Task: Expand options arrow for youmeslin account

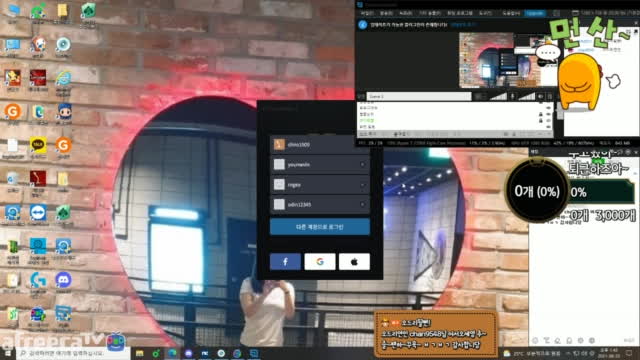Action: pyautogui.click(x=362, y=164)
